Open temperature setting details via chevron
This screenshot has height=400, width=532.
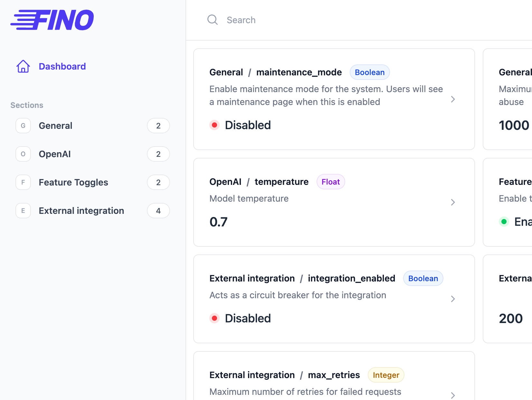coord(453,202)
